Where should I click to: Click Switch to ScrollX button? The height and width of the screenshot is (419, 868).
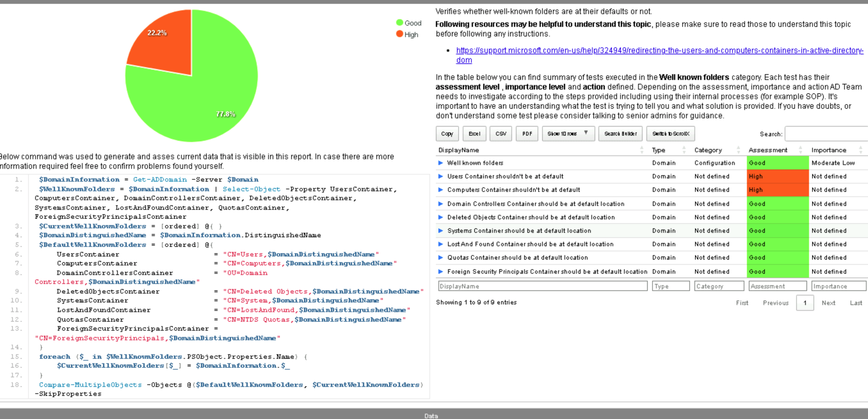670,134
